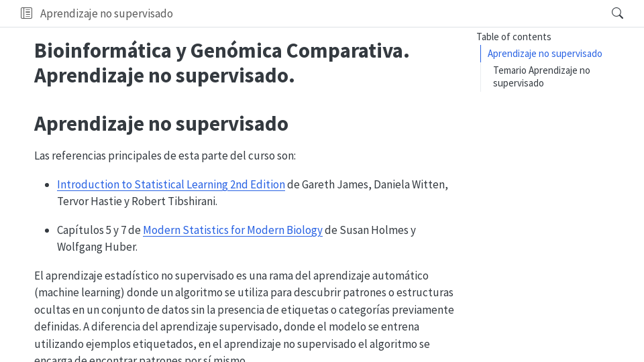Toggle the sidebar navigation icon
Viewport: 644px width, 362px height.
point(26,13)
